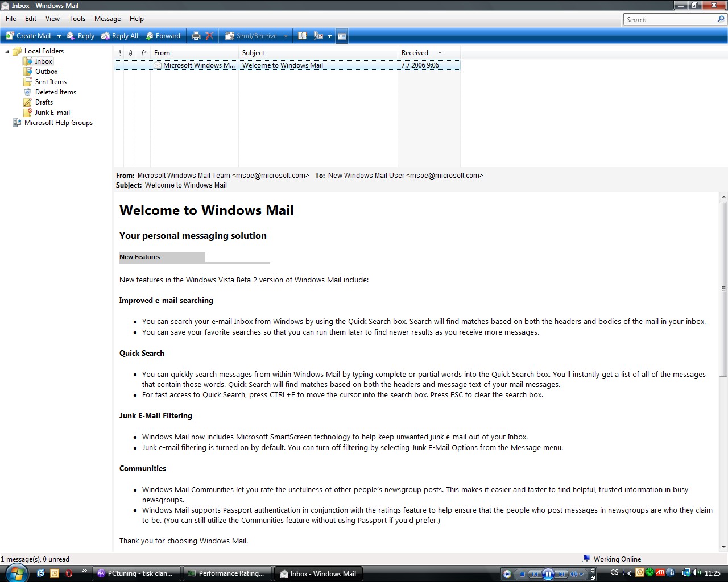Stop playback in the media player toolbar
The height and width of the screenshot is (582, 728).
(x=522, y=574)
